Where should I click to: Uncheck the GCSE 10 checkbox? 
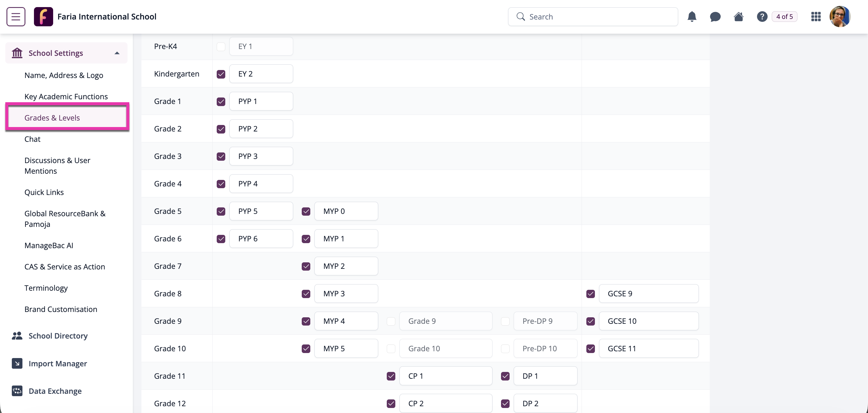click(x=591, y=321)
